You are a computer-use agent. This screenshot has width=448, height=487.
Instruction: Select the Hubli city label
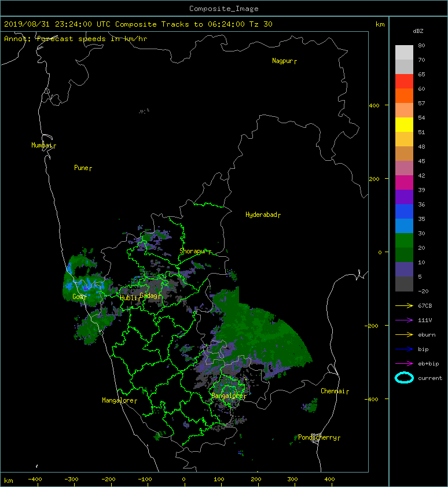click(x=128, y=298)
